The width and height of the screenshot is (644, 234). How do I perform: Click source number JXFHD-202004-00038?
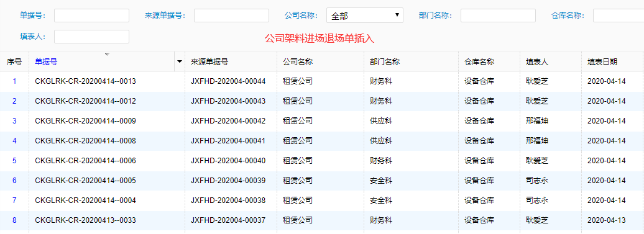click(228, 200)
